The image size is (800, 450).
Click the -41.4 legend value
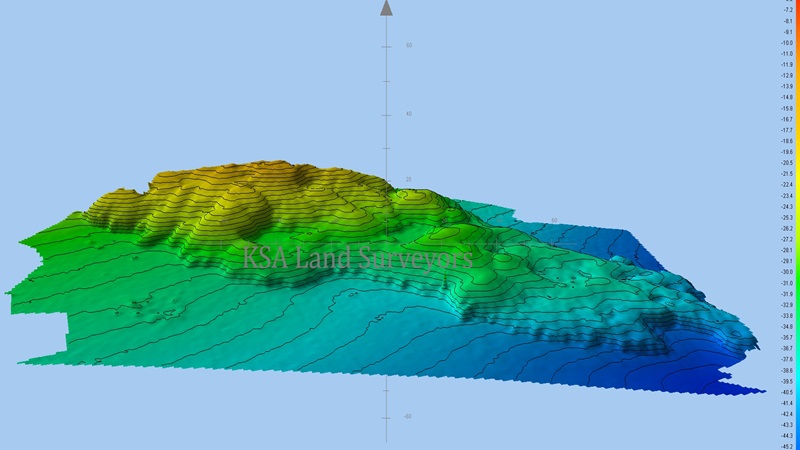[x=787, y=403]
